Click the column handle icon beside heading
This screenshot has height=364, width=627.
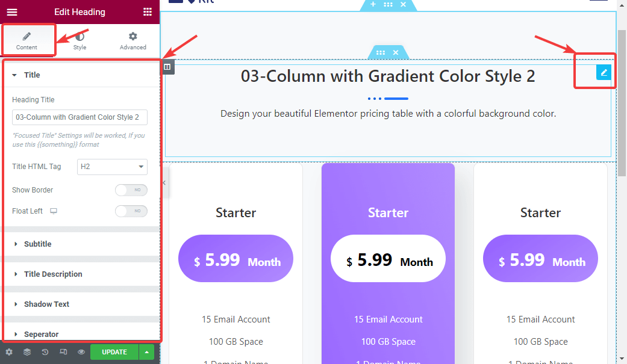pyautogui.click(x=167, y=67)
